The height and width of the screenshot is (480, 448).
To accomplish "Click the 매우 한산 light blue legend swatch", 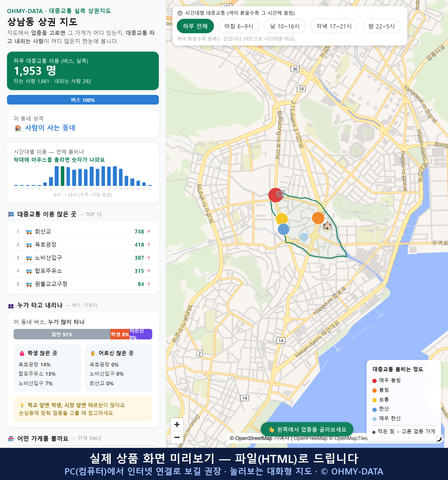I will click(x=374, y=419).
